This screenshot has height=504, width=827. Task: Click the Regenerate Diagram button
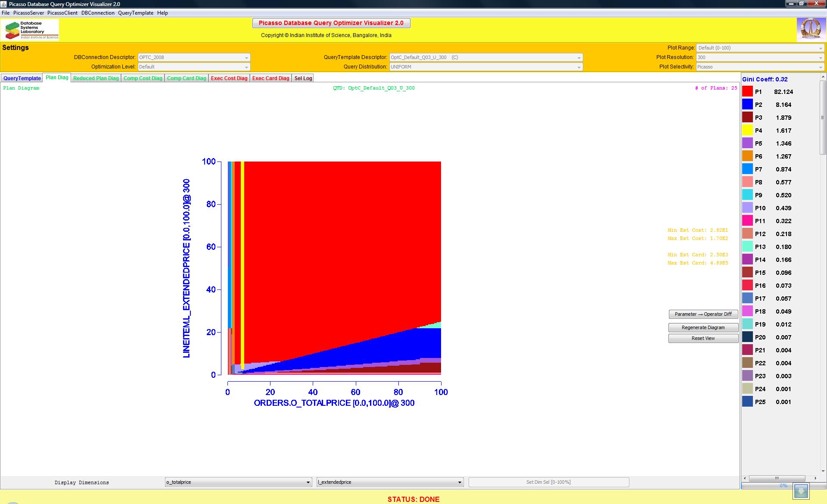[x=703, y=327]
